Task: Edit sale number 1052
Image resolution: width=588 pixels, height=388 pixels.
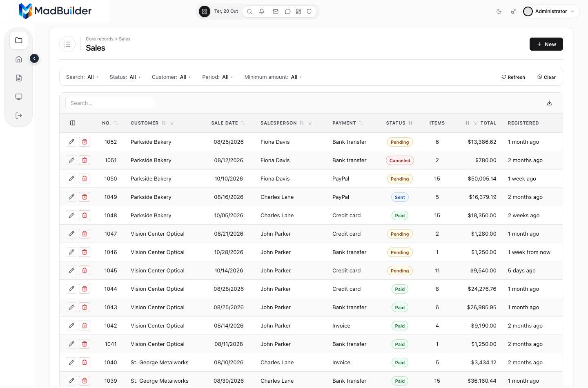Action: pos(71,142)
